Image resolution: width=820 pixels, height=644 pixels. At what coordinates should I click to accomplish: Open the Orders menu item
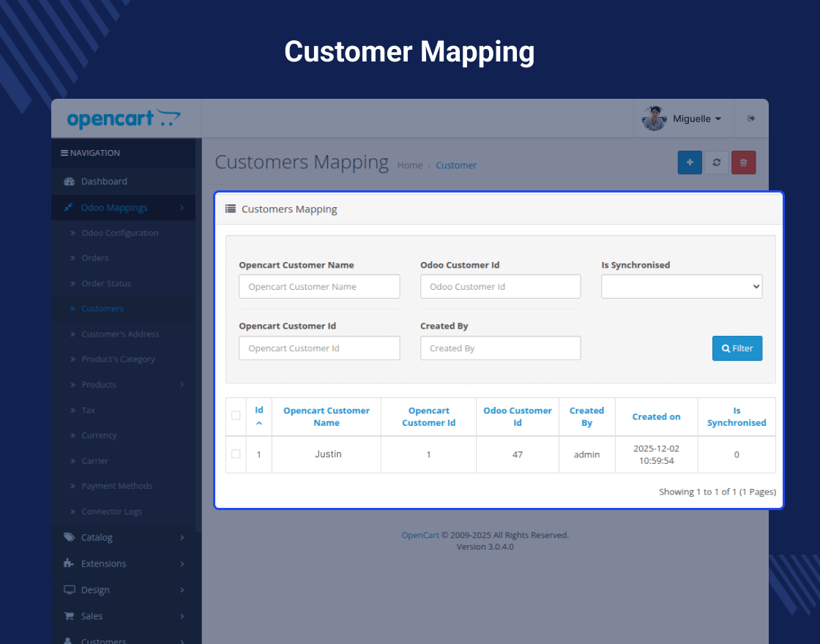click(95, 258)
